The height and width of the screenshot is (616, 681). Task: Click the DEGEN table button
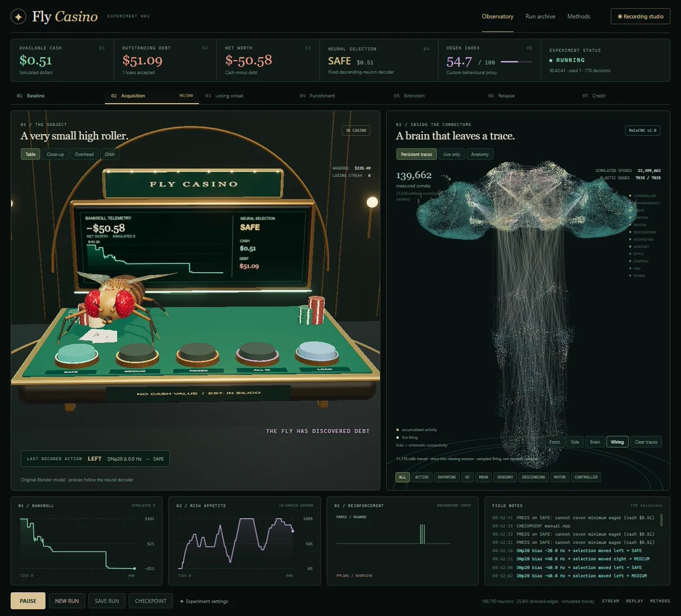pyautogui.click(x=197, y=353)
